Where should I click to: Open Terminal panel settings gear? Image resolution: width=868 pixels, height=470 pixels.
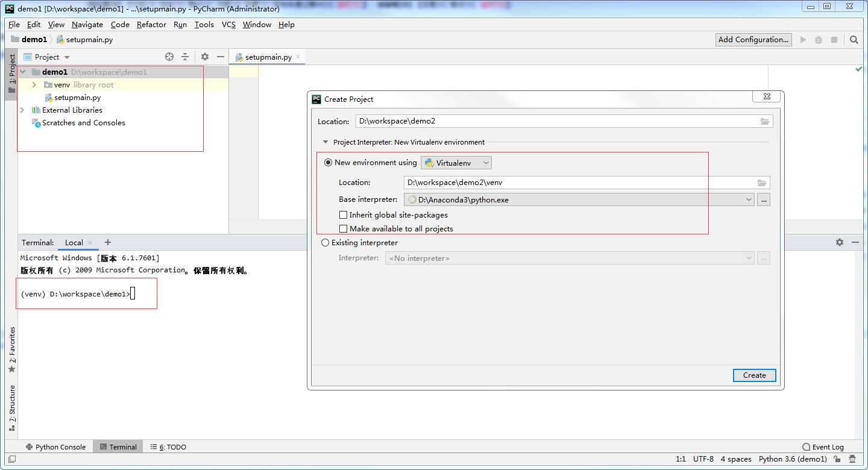[840, 242]
